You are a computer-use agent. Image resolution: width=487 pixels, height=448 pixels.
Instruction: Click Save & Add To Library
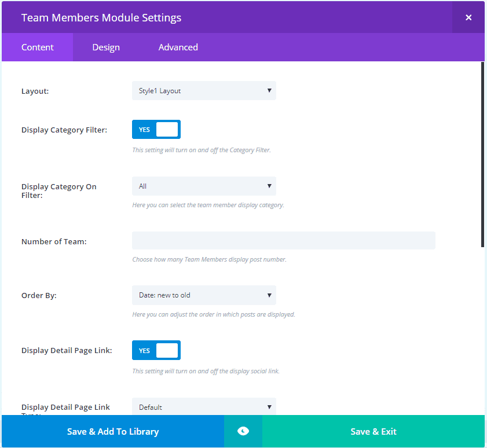pyautogui.click(x=113, y=431)
